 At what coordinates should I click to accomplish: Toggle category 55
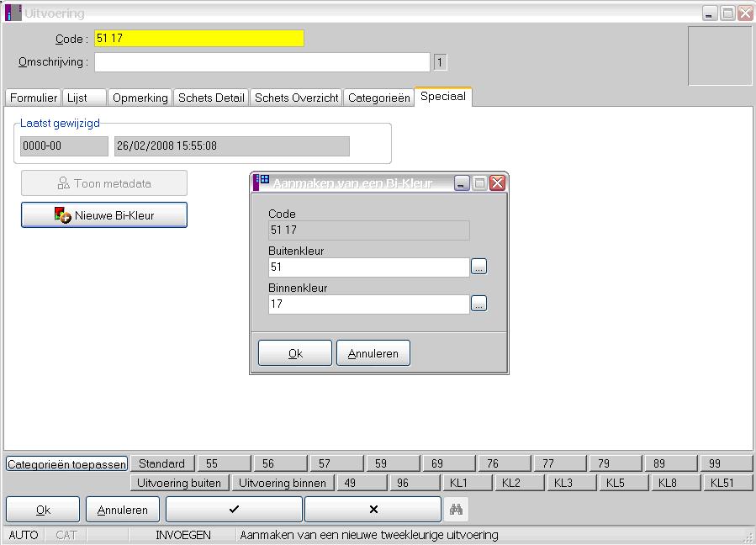tap(225, 463)
